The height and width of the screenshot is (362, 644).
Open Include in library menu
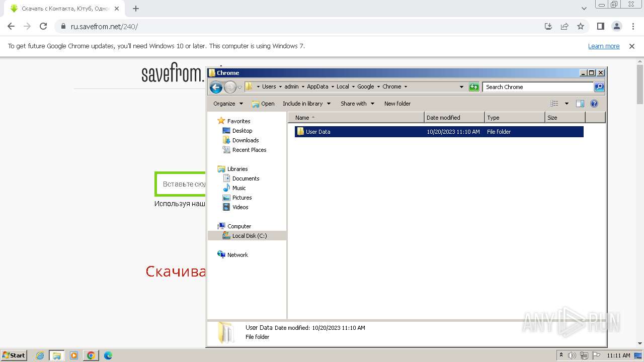(306, 104)
